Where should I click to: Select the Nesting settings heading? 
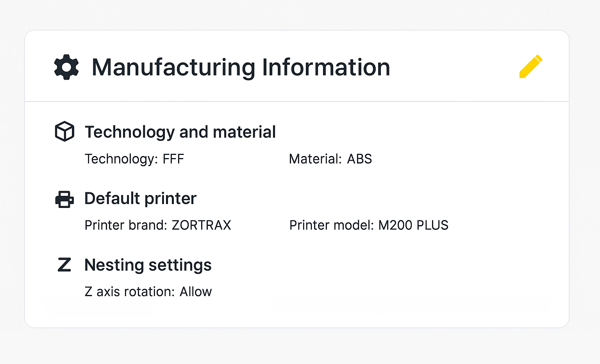[148, 265]
